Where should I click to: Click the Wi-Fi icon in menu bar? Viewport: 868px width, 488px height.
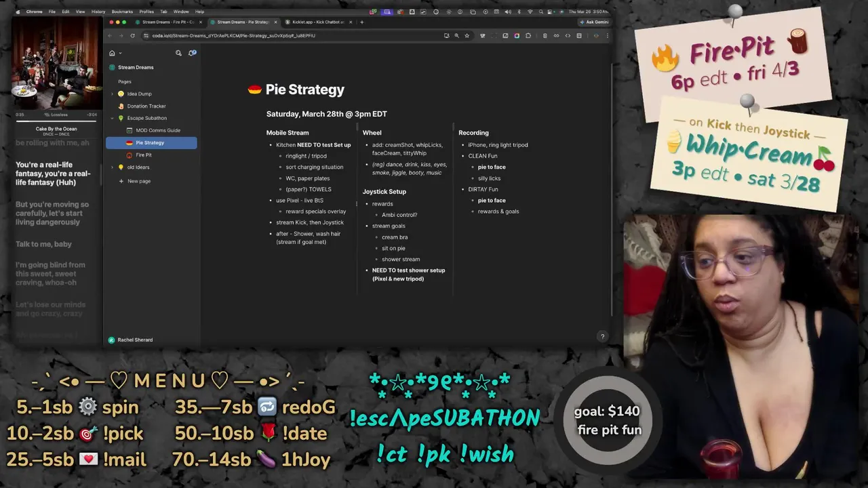530,12
